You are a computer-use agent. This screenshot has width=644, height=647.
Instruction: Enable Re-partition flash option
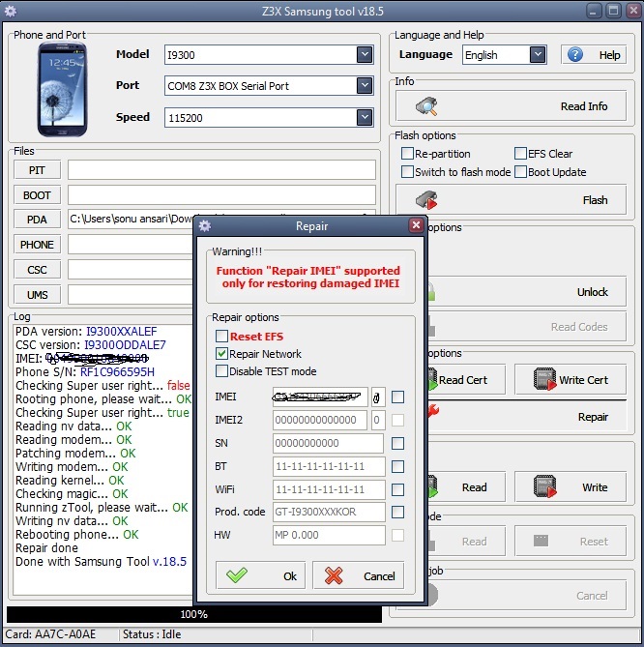(407, 154)
